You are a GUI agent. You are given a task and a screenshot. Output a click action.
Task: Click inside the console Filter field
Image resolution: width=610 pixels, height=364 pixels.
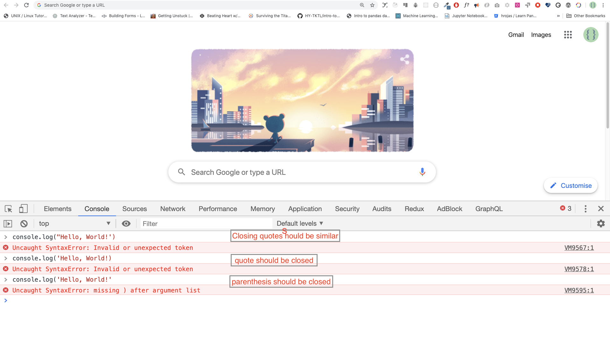(x=206, y=223)
